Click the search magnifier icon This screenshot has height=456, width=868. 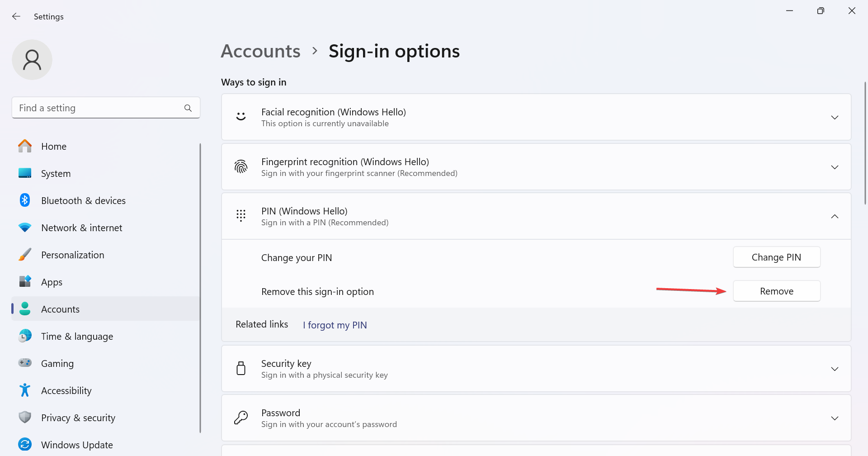(188, 108)
